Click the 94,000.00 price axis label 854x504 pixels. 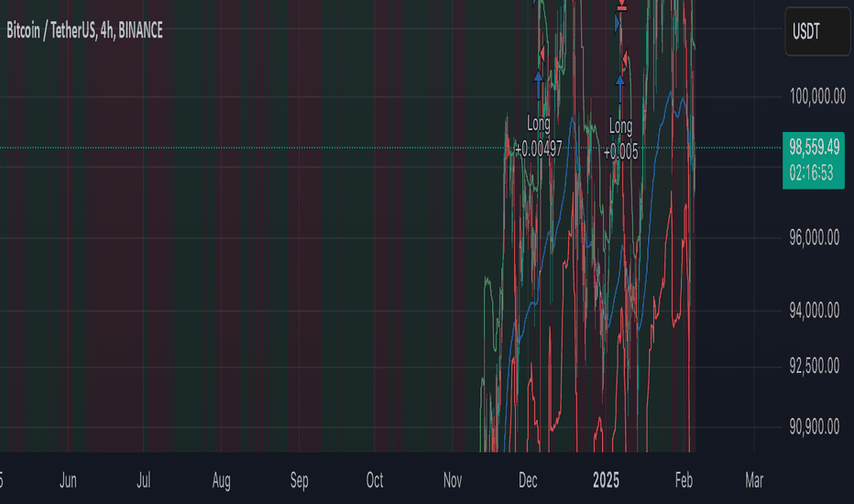pyautogui.click(x=815, y=311)
